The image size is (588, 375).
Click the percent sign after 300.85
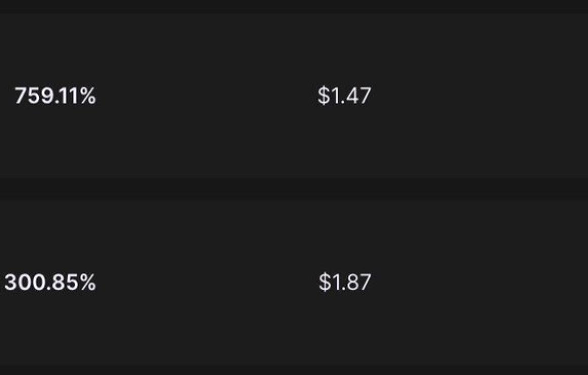tap(88, 282)
